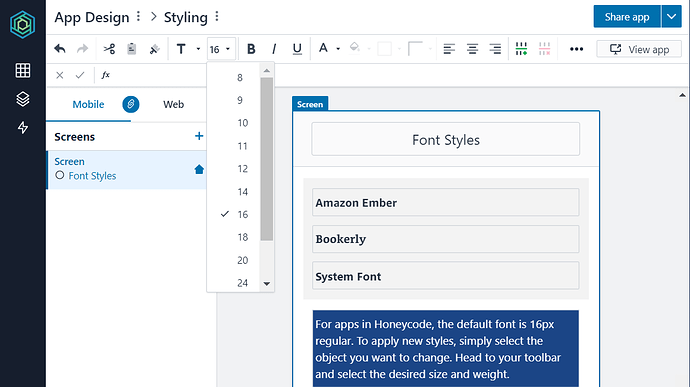
Task: Click the font size list scrollbar thumb
Action: pyautogui.click(x=267, y=159)
